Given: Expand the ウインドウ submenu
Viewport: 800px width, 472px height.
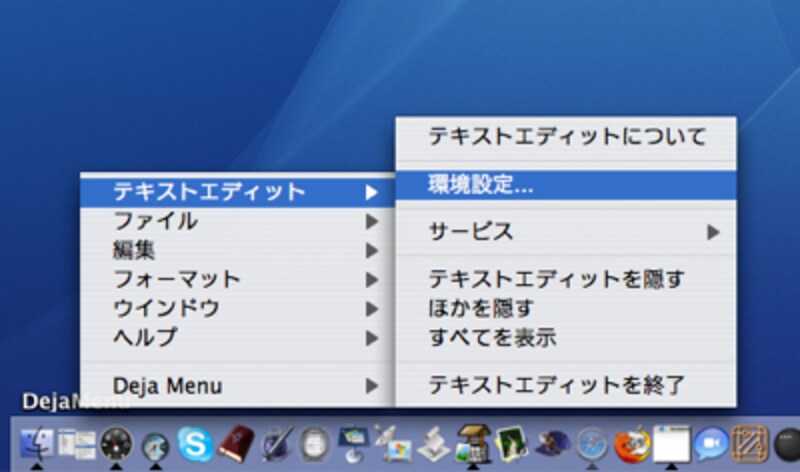Looking at the screenshot, I should (237, 309).
